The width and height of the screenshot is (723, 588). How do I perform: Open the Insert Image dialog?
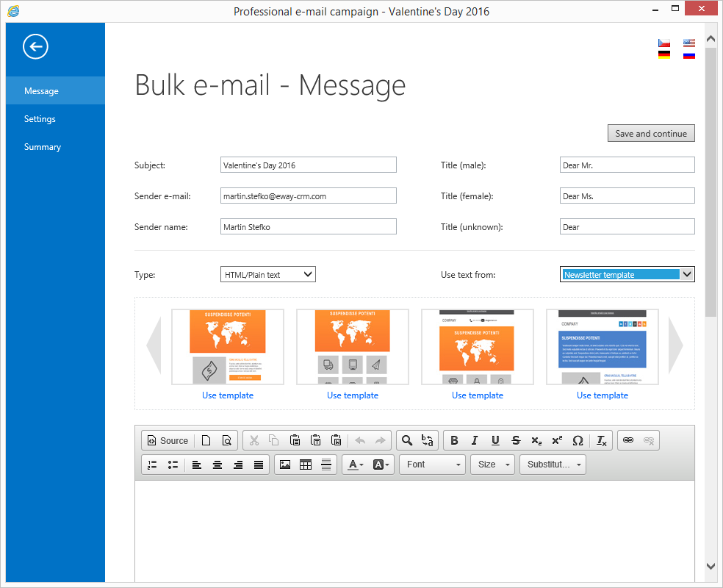point(285,464)
